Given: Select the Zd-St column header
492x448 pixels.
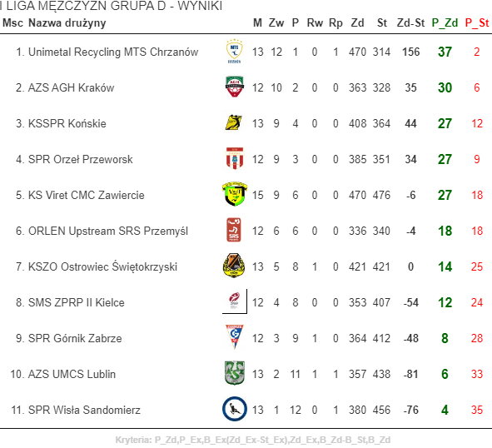Looking at the screenshot, I should point(410,23).
